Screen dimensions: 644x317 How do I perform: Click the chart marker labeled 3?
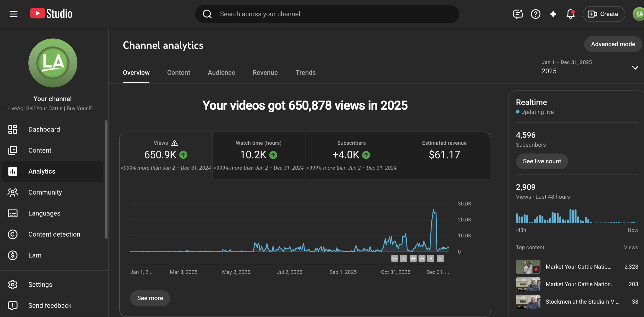point(440,258)
